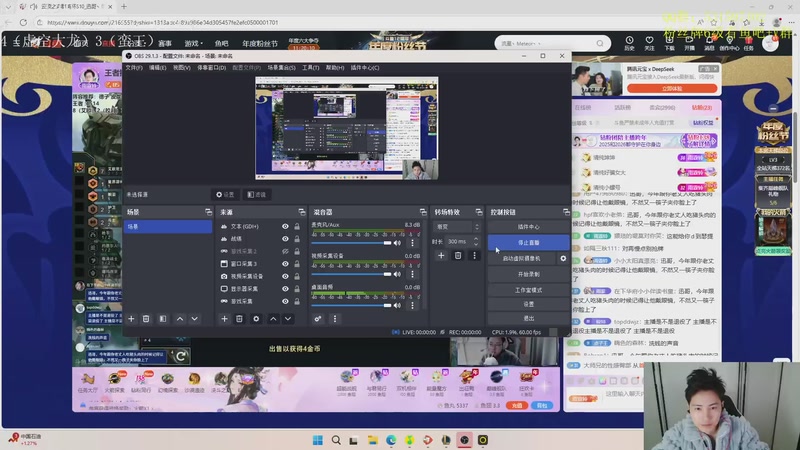
Task: Open 设置 in the controls panel
Action: click(529, 304)
